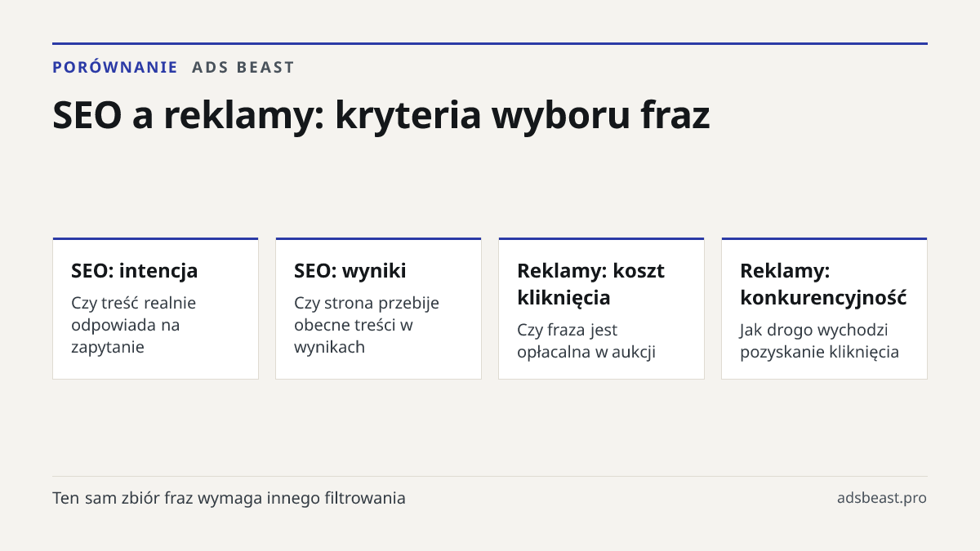Click the footer 'Ten sam zbiór fraz' sentence

(x=229, y=498)
